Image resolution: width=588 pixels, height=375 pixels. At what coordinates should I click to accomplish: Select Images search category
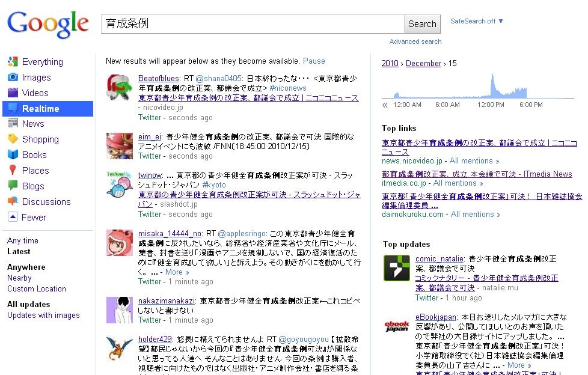[x=37, y=78]
